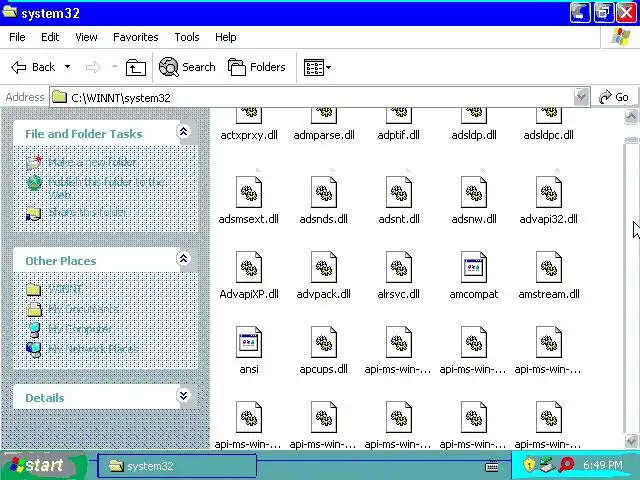
Task: Click the adsldpc.dll file name
Action: [x=549, y=135]
